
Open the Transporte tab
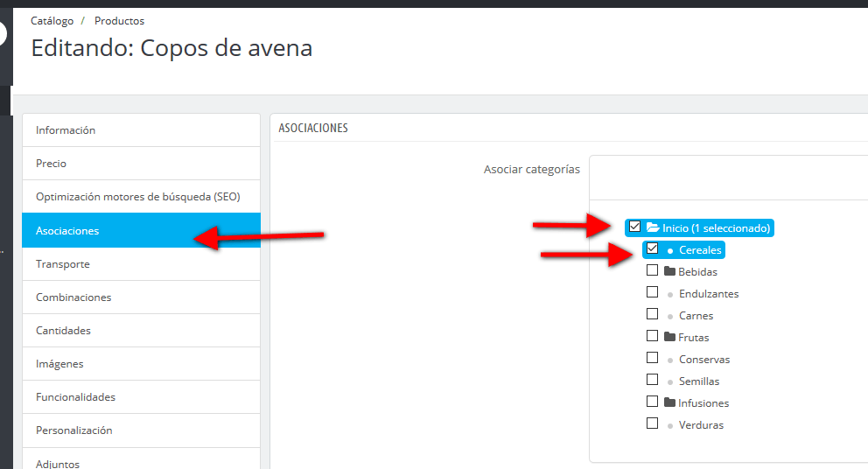pos(141,264)
